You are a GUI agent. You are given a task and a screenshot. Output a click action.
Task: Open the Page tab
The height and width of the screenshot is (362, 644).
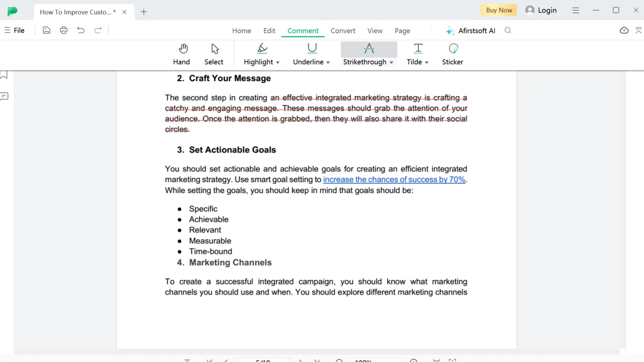coord(402,31)
